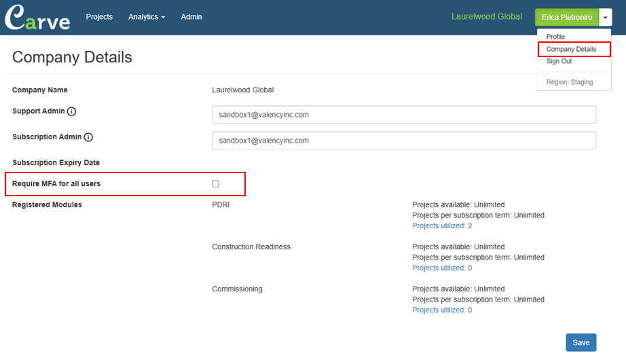This screenshot has height=364, width=626.
Task: Click the Erica Pietroniro user button
Action: [x=567, y=17]
